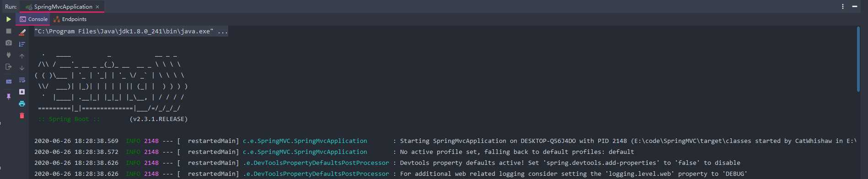868x179 pixels.
Task: Toggle scroll to end of console
Action: click(x=22, y=92)
